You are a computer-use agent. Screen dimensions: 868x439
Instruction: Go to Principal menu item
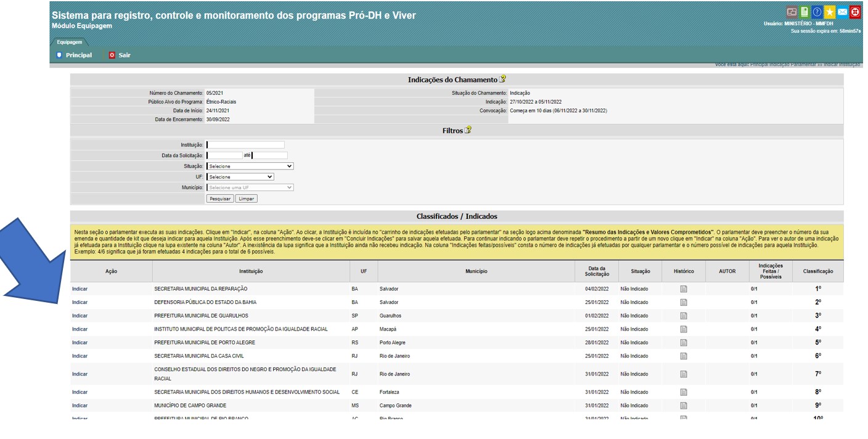tap(74, 55)
